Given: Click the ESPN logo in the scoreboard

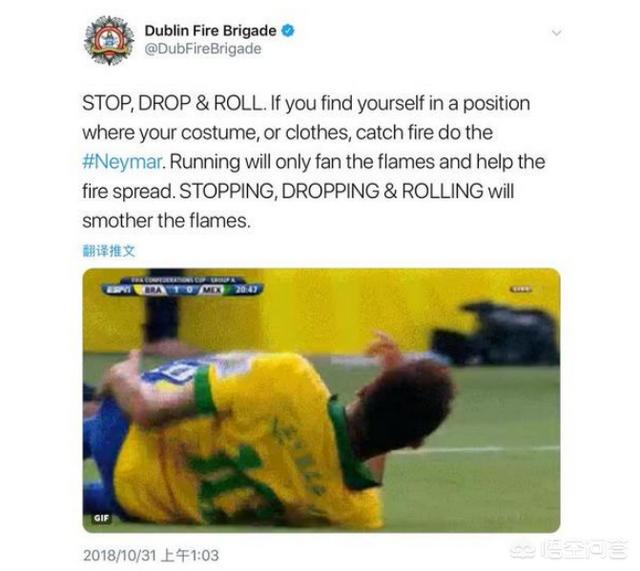Looking at the screenshot, I should 117,289.
